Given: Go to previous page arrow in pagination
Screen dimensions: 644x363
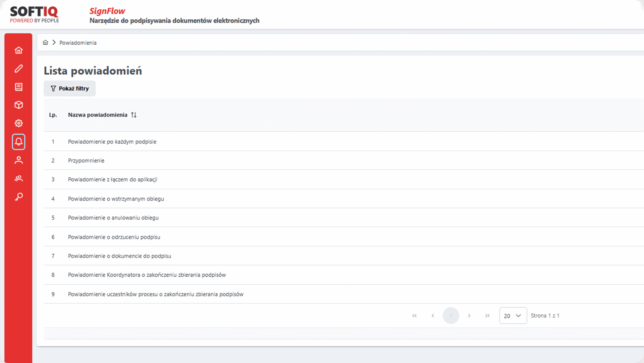Looking at the screenshot, I should (433, 316).
